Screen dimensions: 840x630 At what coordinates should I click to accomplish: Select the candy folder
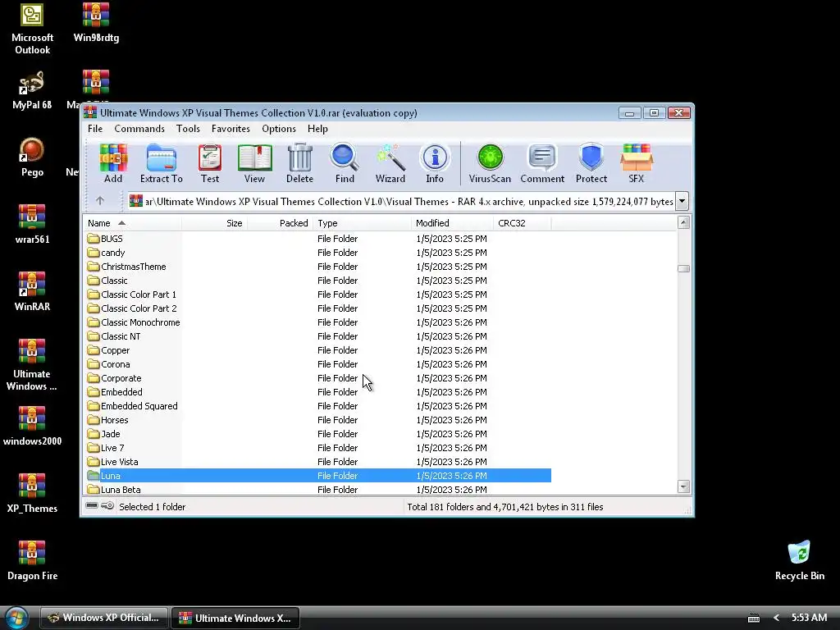click(x=106, y=253)
